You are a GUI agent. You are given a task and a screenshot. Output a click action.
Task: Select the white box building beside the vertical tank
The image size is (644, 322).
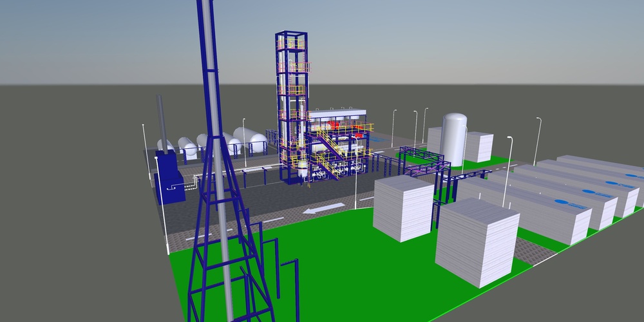478,147
